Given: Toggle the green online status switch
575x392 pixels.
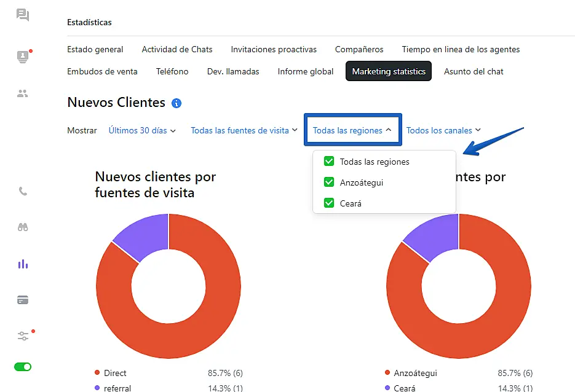Looking at the screenshot, I should click(23, 367).
